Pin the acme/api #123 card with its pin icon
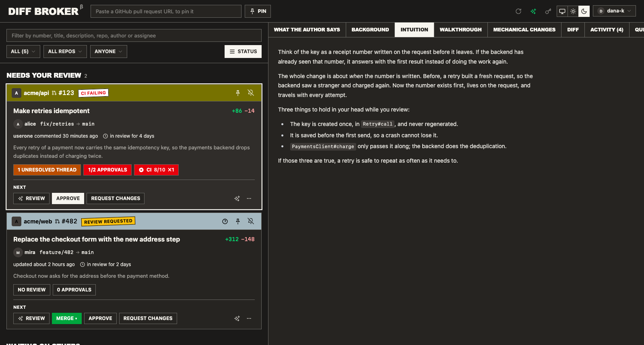This screenshot has height=345, width=644. [x=238, y=93]
